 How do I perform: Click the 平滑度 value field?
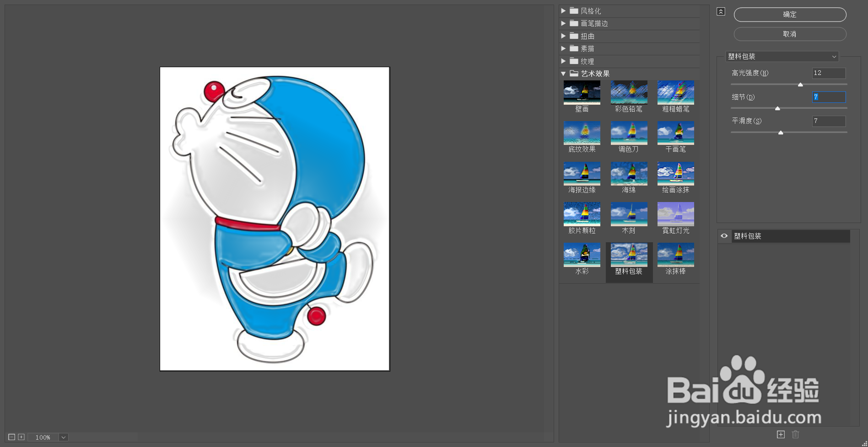pyautogui.click(x=829, y=121)
